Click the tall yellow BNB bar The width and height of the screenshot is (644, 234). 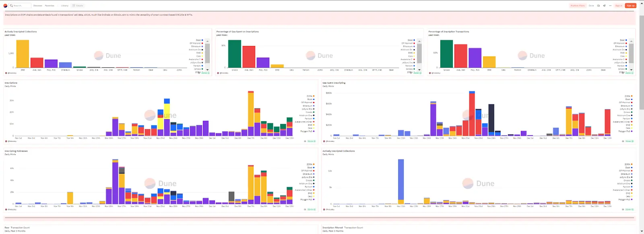coord(23,54)
